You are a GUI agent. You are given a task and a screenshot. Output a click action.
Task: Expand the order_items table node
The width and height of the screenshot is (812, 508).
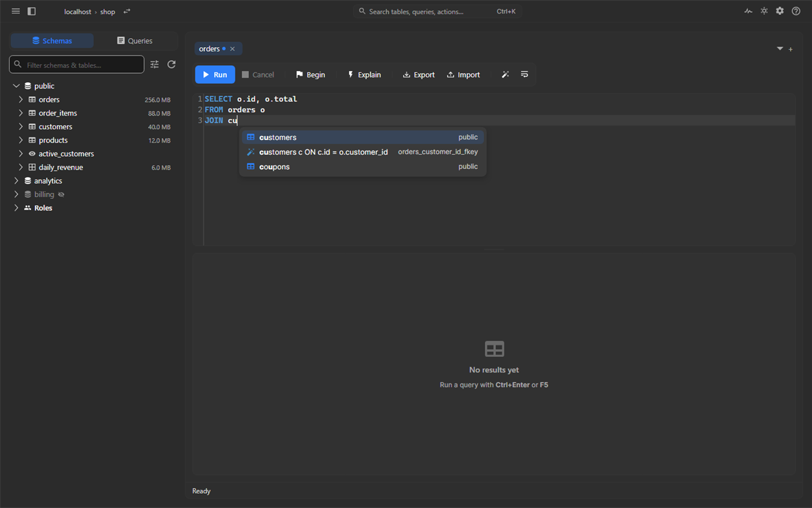coord(21,113)
